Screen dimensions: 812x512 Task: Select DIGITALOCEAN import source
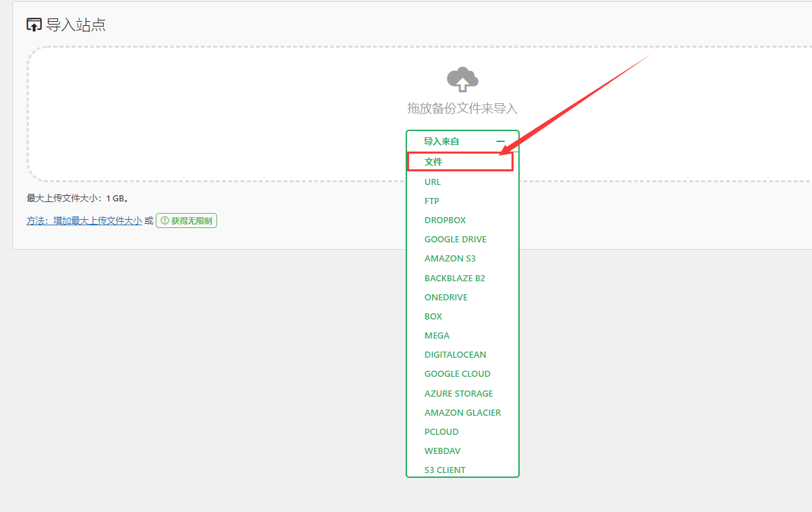point(456,354)
